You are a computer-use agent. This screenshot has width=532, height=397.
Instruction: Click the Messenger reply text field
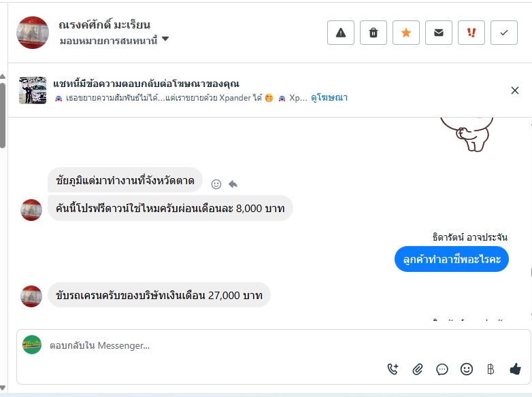[204, 345]
